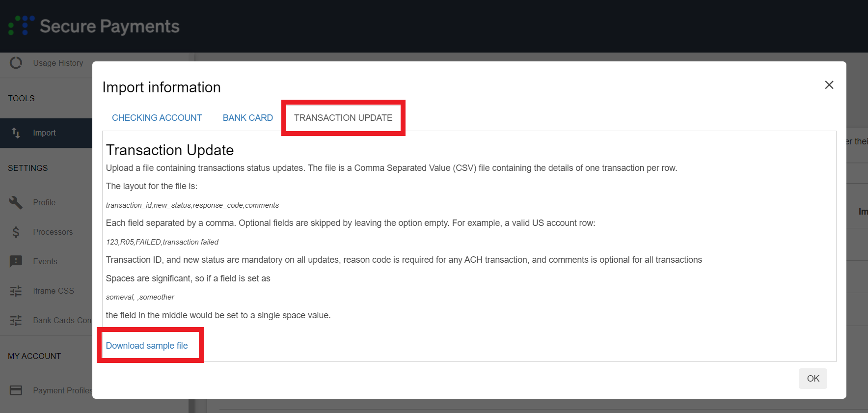This screenshot has width=868, height=413.
Task: Click the Import information dialog title
Action: 162,87
